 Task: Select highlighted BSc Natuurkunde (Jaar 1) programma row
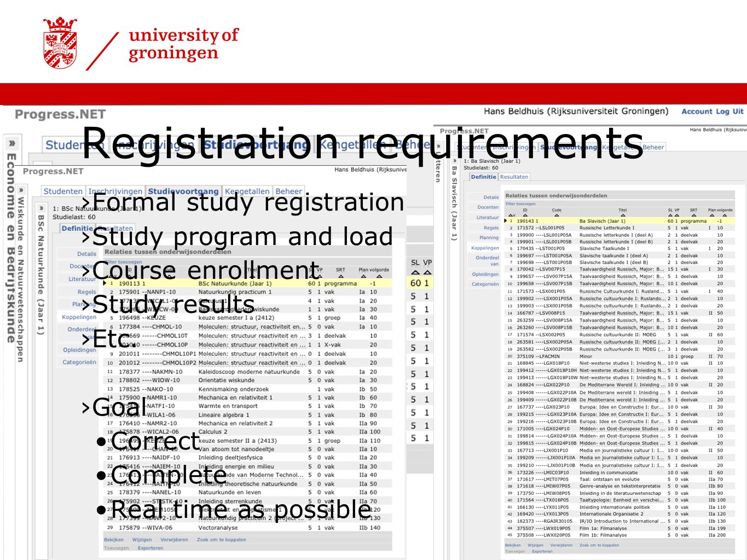[247, 283]
